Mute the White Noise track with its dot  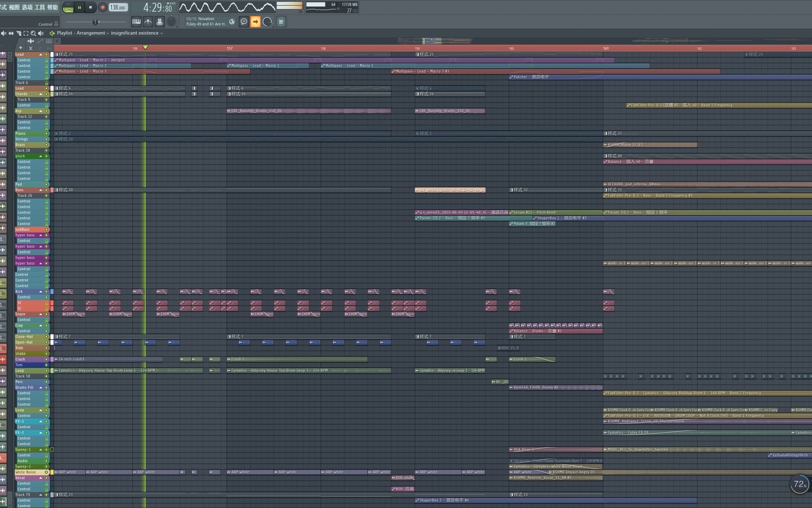pos(46,472)
